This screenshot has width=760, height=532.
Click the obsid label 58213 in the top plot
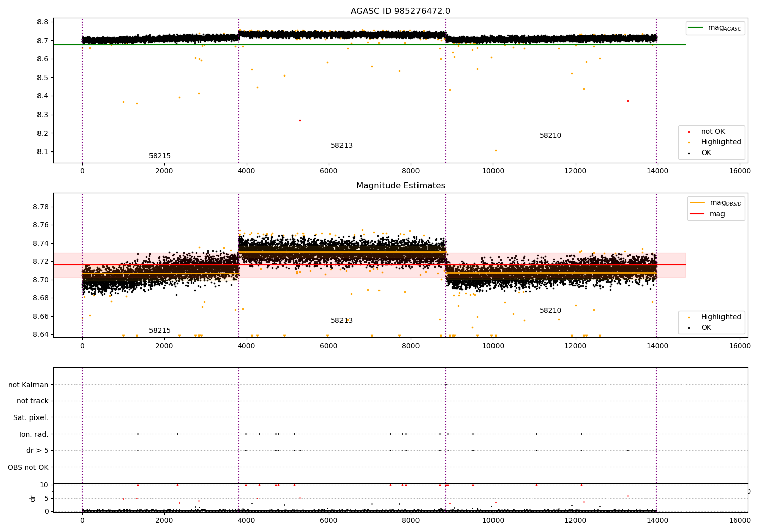(341, 146)
